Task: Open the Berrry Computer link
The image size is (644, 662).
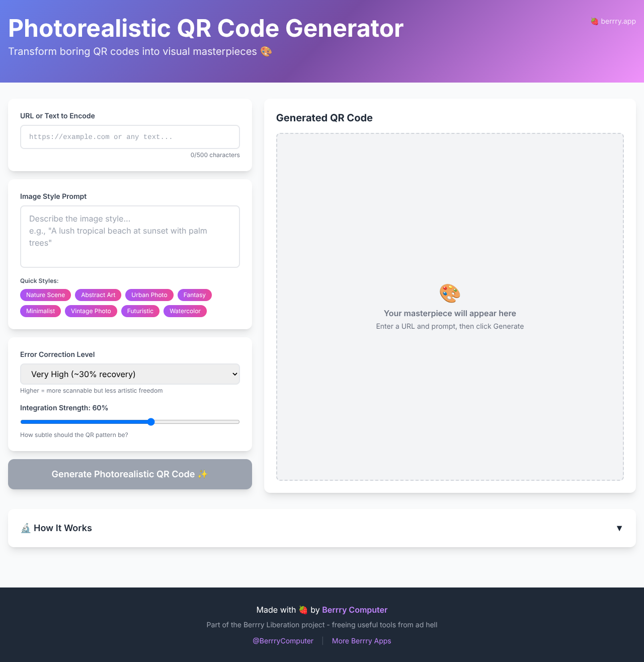Action: (x=354, y=610)
